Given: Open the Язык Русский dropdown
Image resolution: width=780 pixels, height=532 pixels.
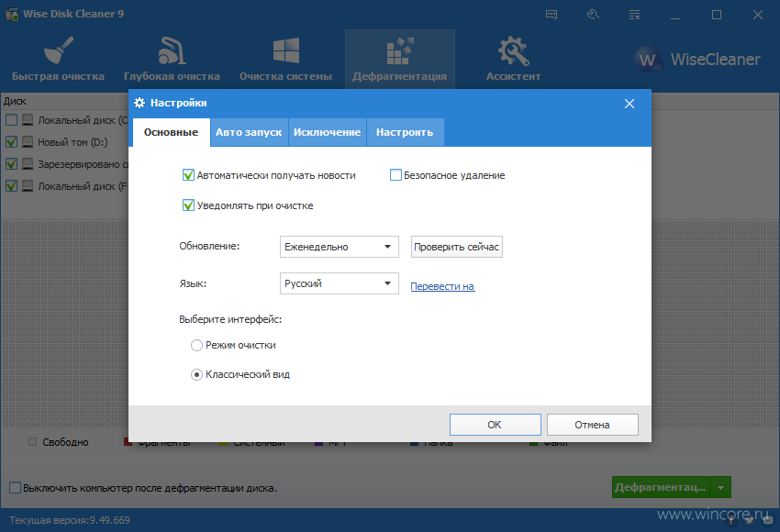Looking at the screenshot, I should coord(340,283).
